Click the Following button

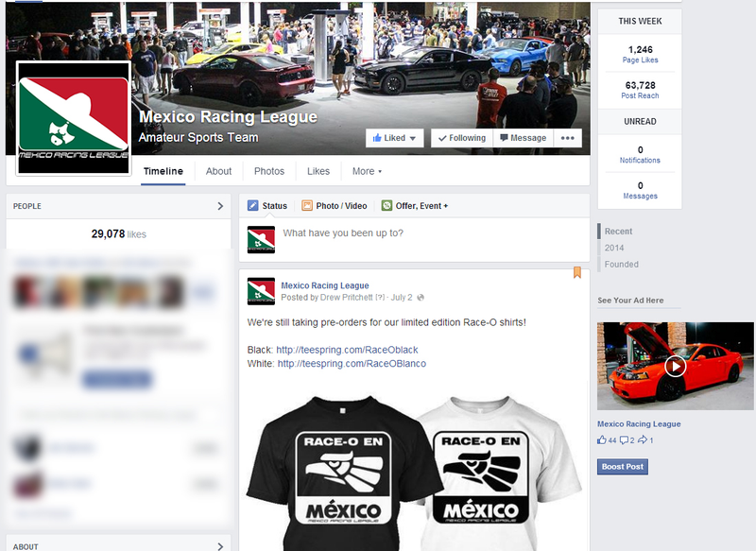[x=462, y=138]
